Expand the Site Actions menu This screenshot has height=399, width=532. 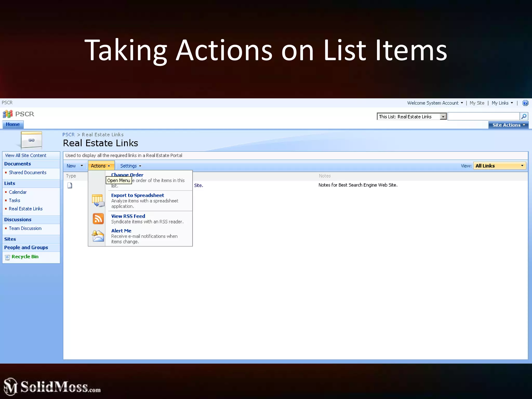coord(508,125)
